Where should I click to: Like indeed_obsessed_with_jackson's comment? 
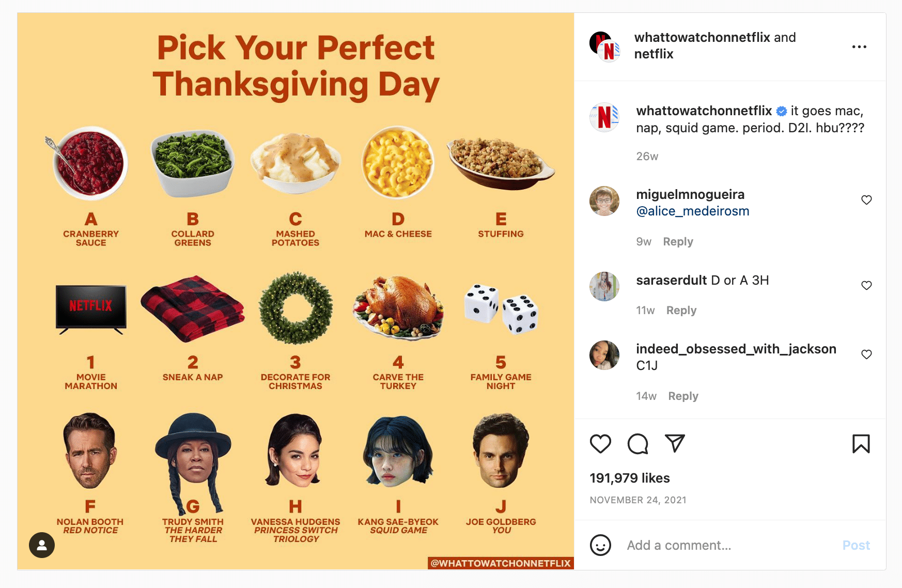(867, 354)
